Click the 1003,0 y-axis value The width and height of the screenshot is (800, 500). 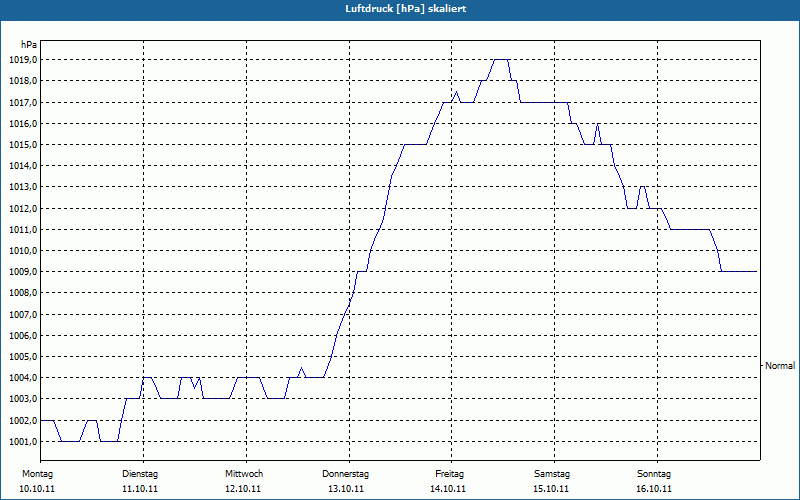(23, 399)
